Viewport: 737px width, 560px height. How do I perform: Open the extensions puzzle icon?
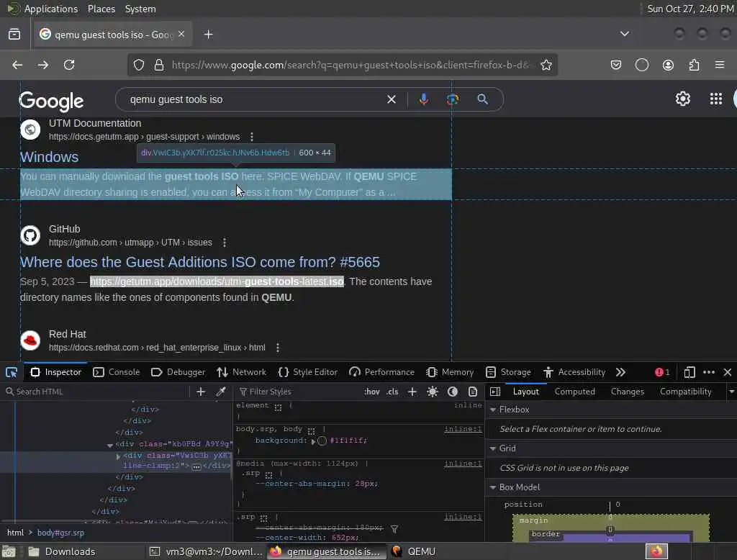695,65
